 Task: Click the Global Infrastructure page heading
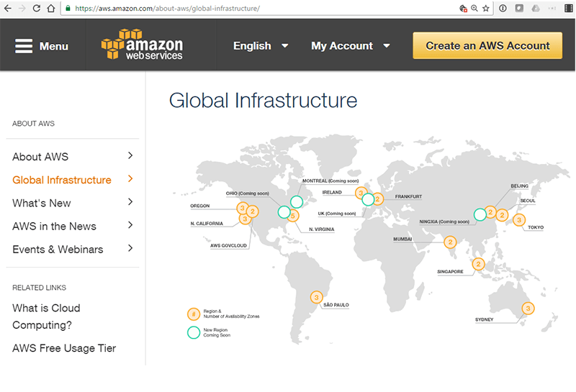coord(263,100)
